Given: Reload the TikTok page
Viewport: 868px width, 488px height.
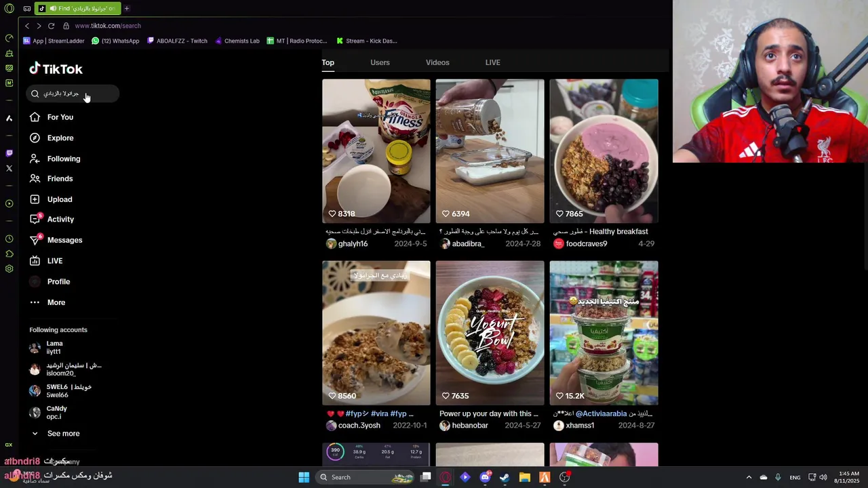Looking at the screenshot, I should tap(51, 26).
